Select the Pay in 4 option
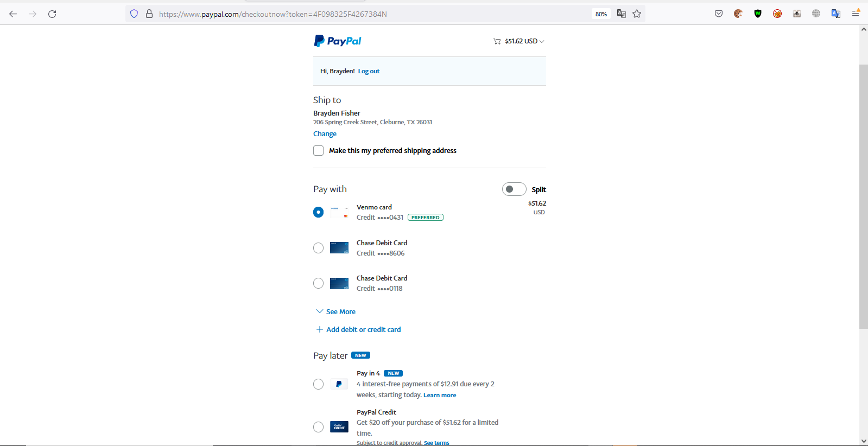The width and height of the screenshot is (868, 446). [319, 384]
